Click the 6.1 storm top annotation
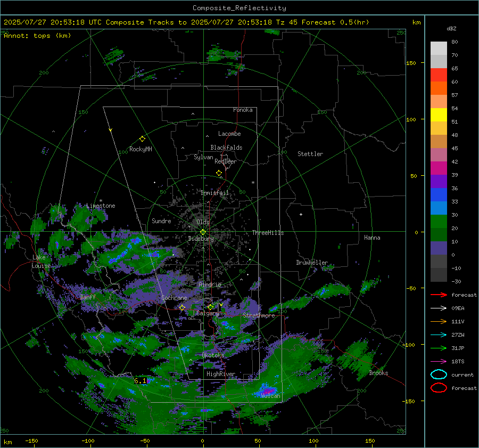Image resolution: width=479 pixels, height=448 pixels. pyautogui.click(x=140, y=381)
